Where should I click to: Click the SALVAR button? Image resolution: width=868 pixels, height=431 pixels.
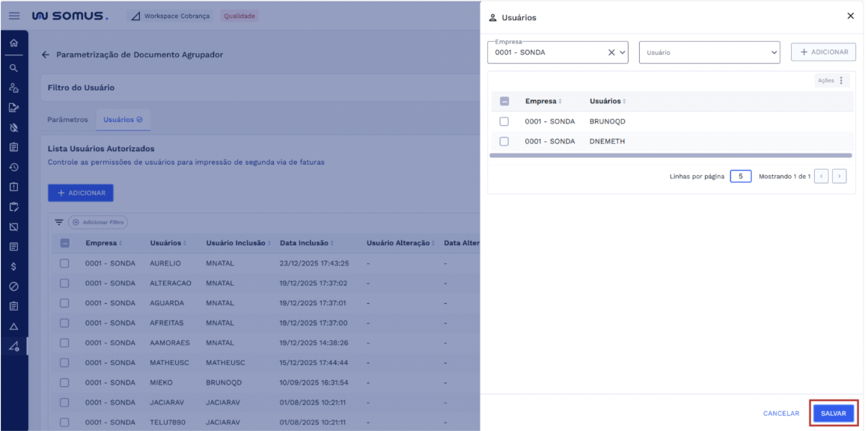(833, 413)
